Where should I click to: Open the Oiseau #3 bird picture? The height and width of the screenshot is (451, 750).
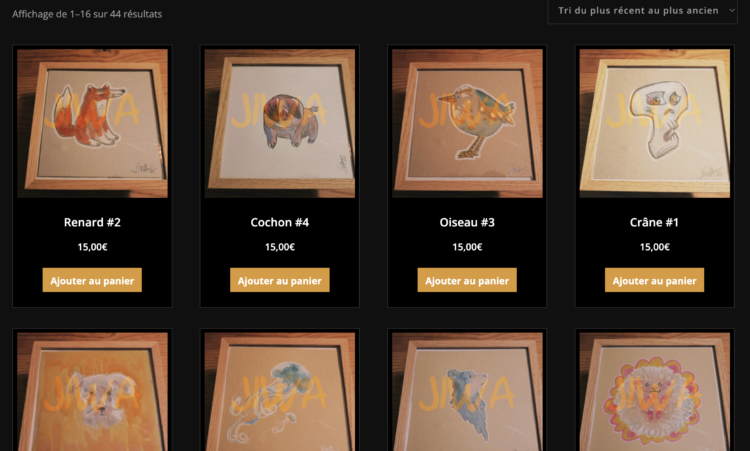pyautogui.click(x=467, y=123)
